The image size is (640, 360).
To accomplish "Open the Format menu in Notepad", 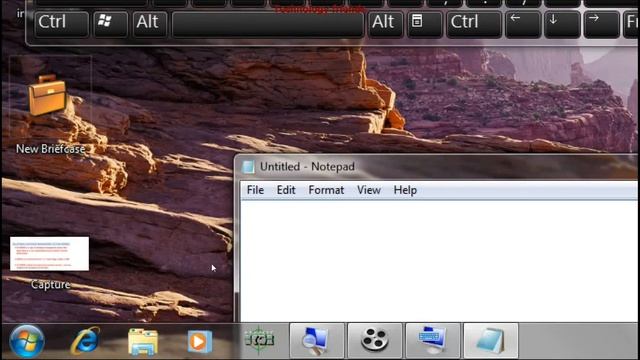I will (x=326, y=190).
